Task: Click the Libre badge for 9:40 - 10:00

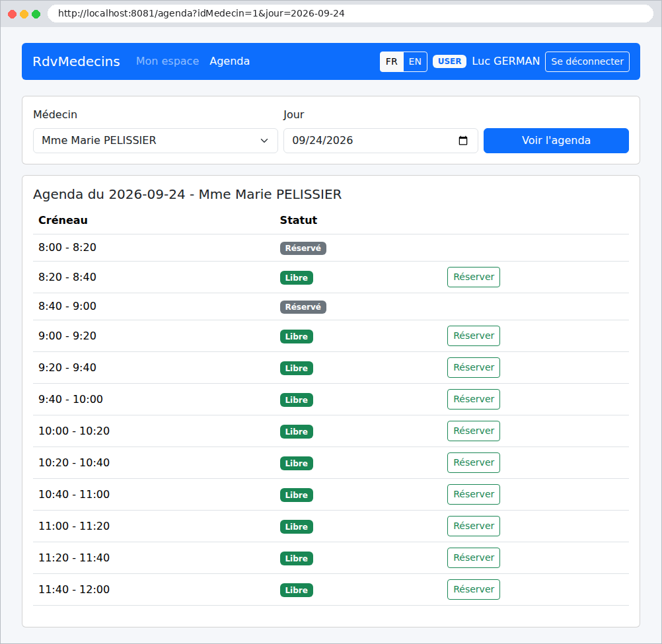Action: [x=297, y=400]
